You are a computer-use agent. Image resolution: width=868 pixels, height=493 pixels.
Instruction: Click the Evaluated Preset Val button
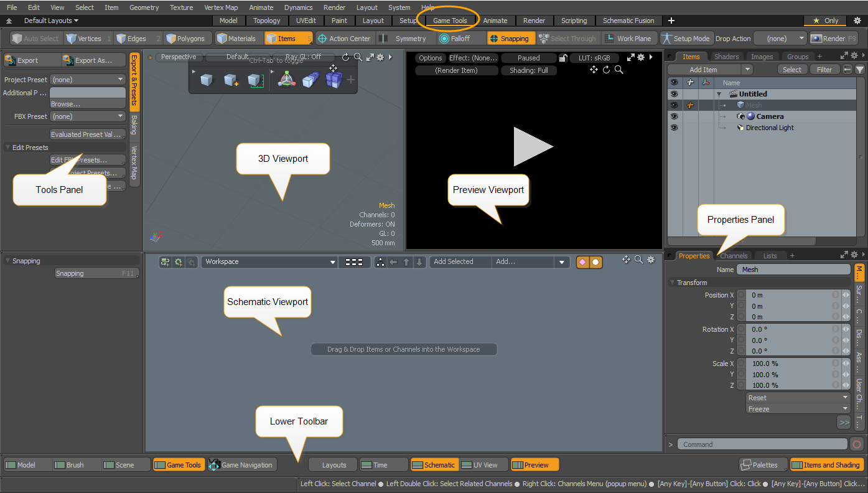(88, 134)
